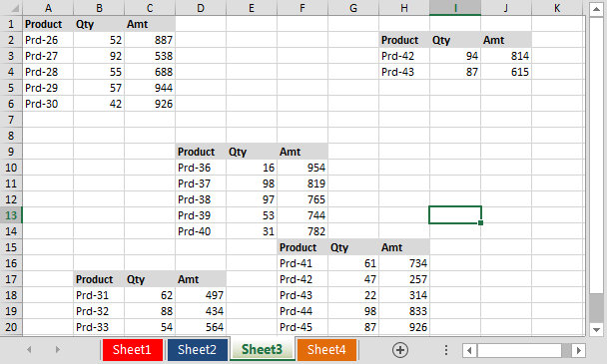Click the horizontal scroll right arrow
The image size is (607, 364).
coord(578,350)
